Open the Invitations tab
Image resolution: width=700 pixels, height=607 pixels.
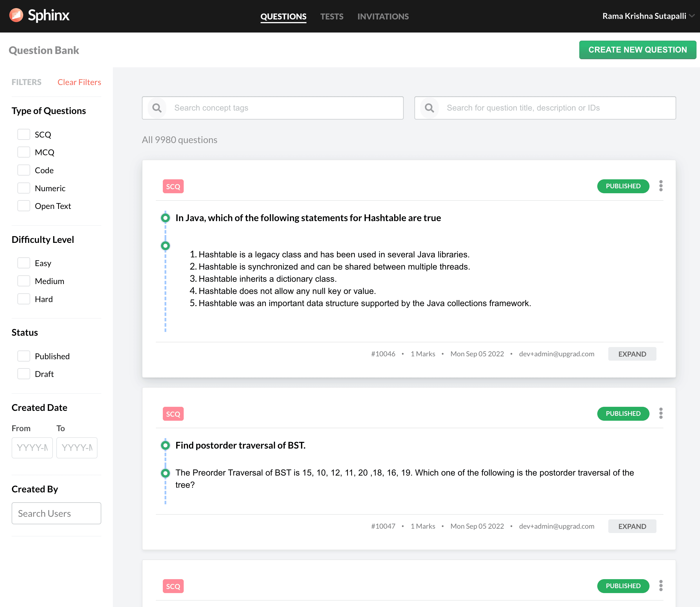(383, 17)
